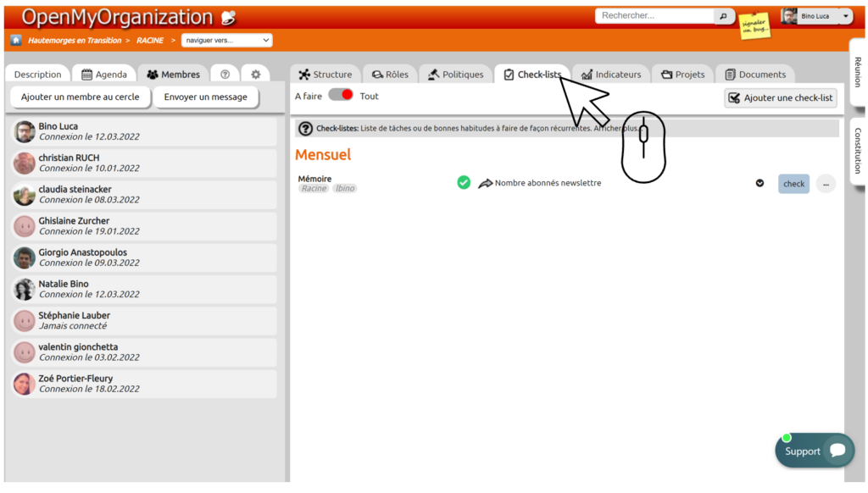Open the help question mark tab
Screen dimensions: 868x493
(225, 75)
